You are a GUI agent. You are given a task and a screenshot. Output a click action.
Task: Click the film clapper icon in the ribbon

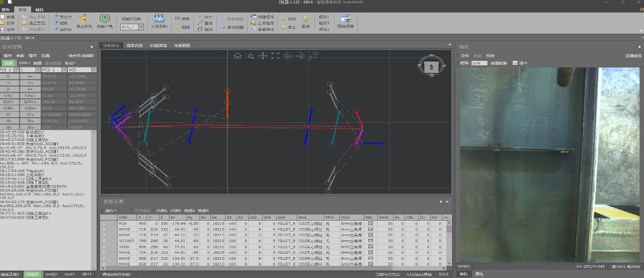(160, 18)
